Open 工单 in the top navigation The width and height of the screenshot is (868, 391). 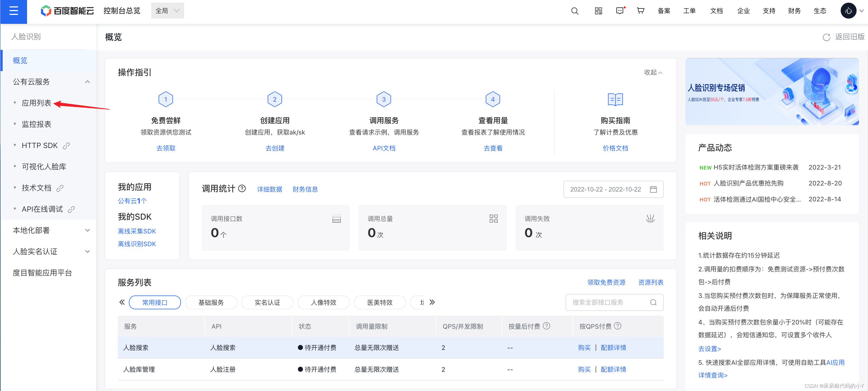[689, 11]
